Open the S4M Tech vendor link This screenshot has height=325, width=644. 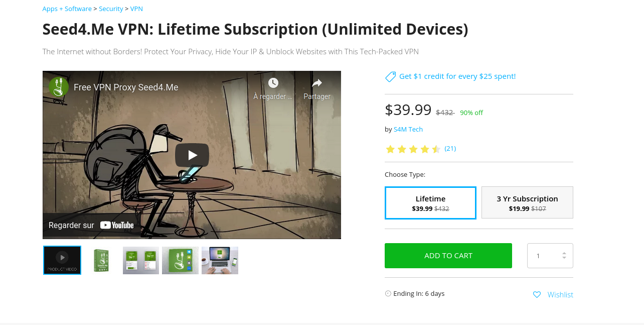click(x=408, y=129)
